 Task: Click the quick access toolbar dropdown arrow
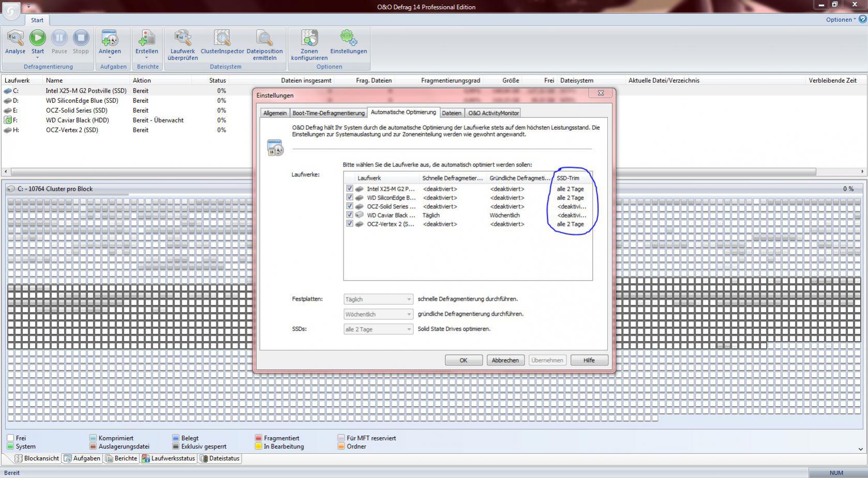click(29, 7)
